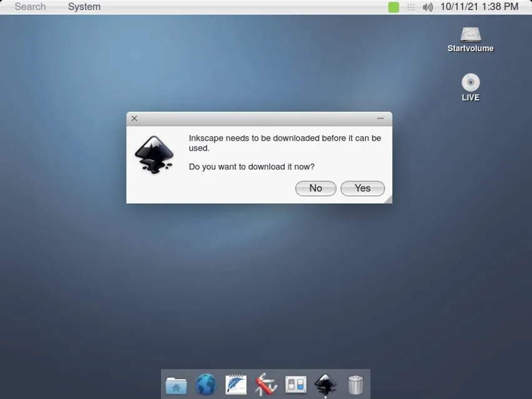This screenshot has height=399, width=532.
Task: Click the date and time clock
Action: (x=479, y=7)
